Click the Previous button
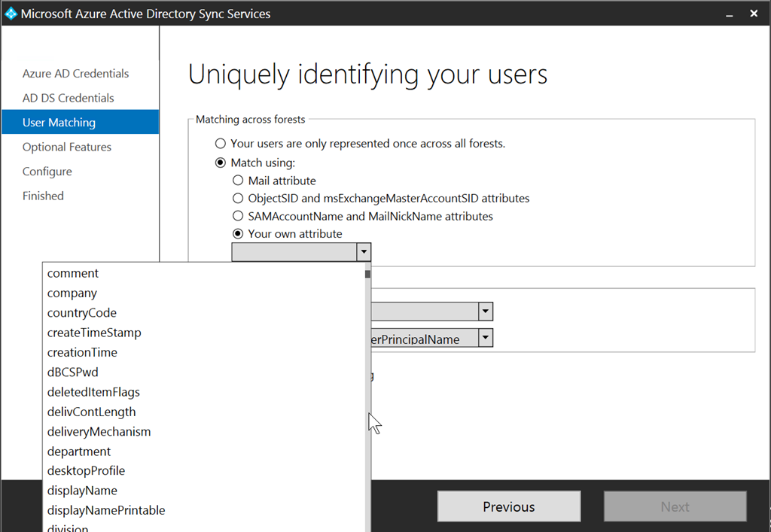 coord(509,506)
